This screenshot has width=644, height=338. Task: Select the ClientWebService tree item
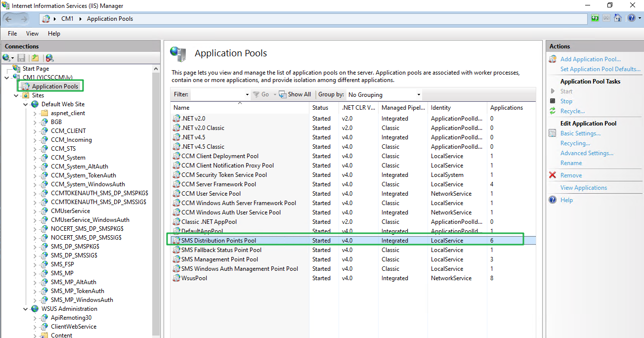pyautogui.click(x=73, y=327)
